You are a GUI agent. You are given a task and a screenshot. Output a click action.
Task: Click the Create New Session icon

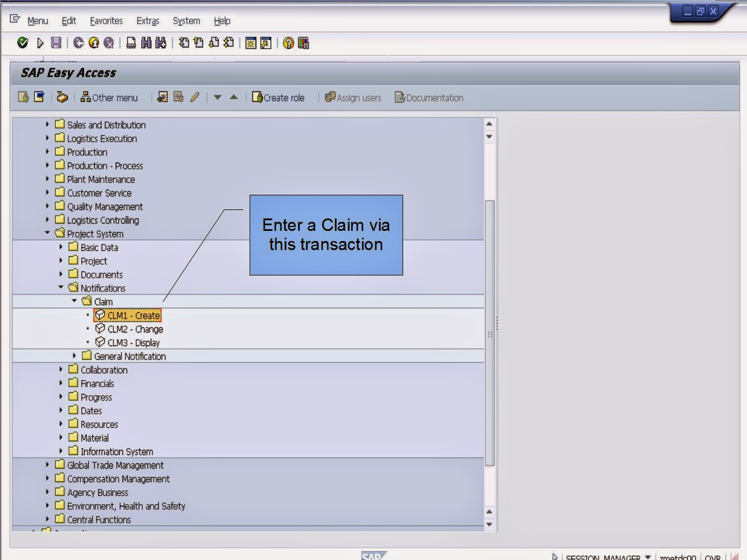[x=251, y=43]
